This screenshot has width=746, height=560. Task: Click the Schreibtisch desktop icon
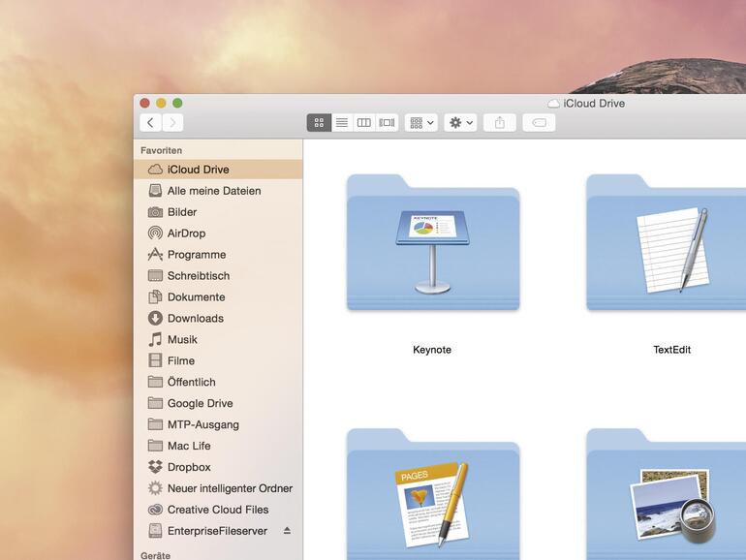155,276
